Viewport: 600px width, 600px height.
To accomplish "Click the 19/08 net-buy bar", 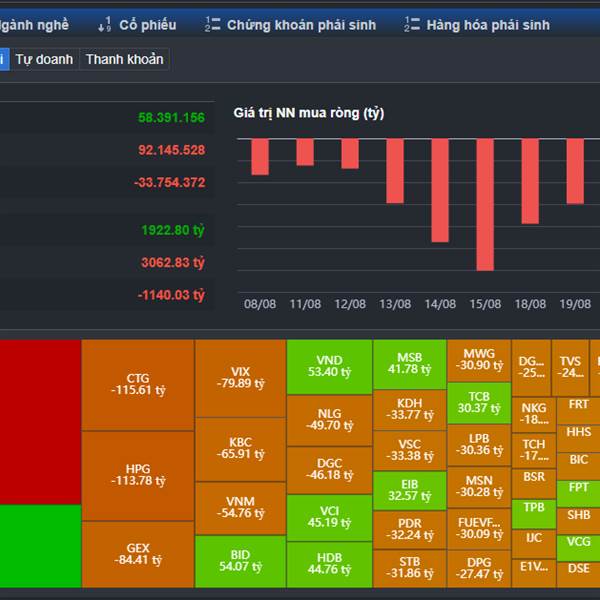I will [575, 171].
